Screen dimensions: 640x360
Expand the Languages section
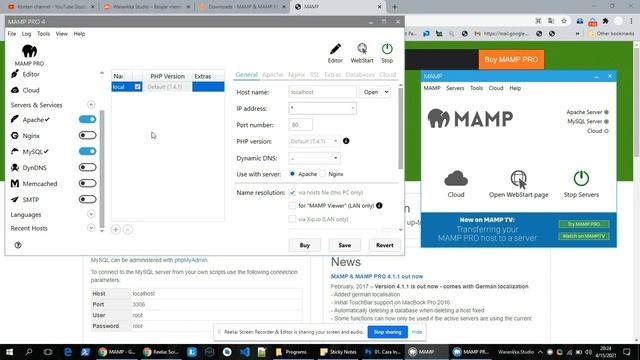pos(91,214)
